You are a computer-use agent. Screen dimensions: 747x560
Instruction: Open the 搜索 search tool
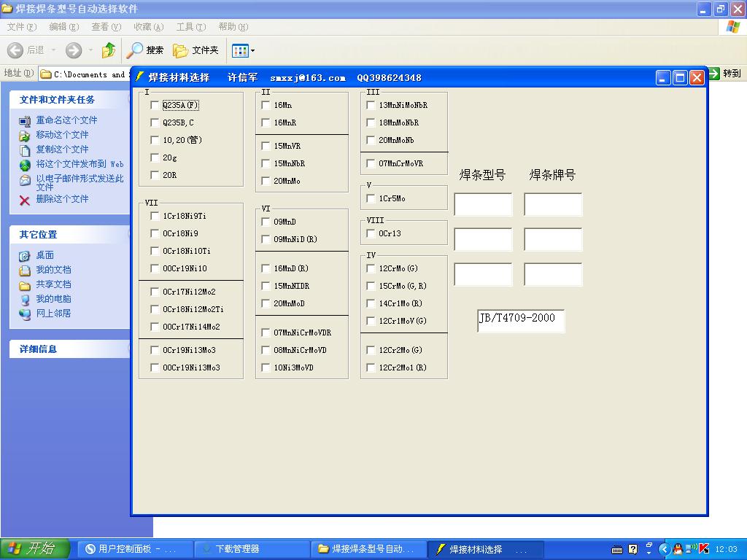[145, 50]
